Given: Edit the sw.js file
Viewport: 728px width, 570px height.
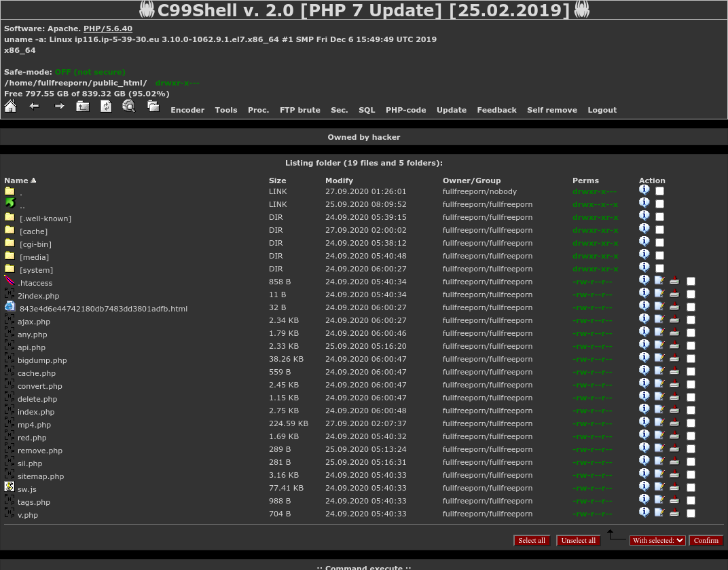Looking at the screenshot, I should click(659, 487).
